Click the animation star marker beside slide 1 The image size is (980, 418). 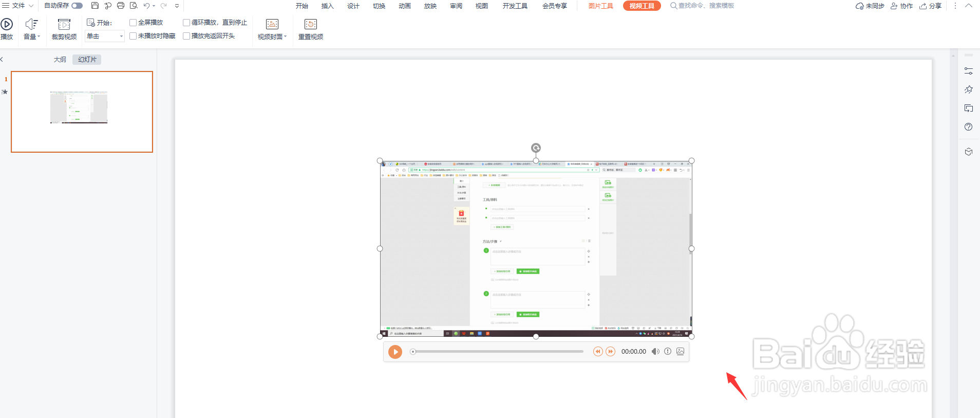5,92
